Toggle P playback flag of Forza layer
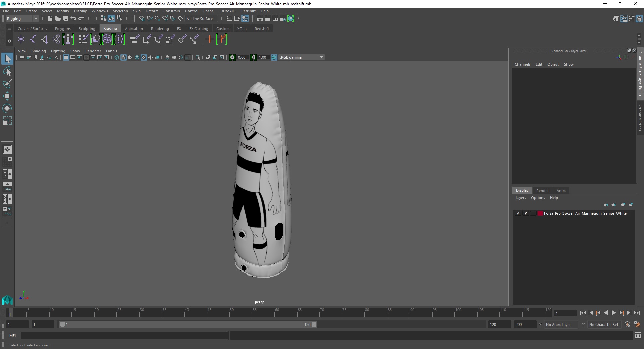The image size is (644, 349). point(526,213)
